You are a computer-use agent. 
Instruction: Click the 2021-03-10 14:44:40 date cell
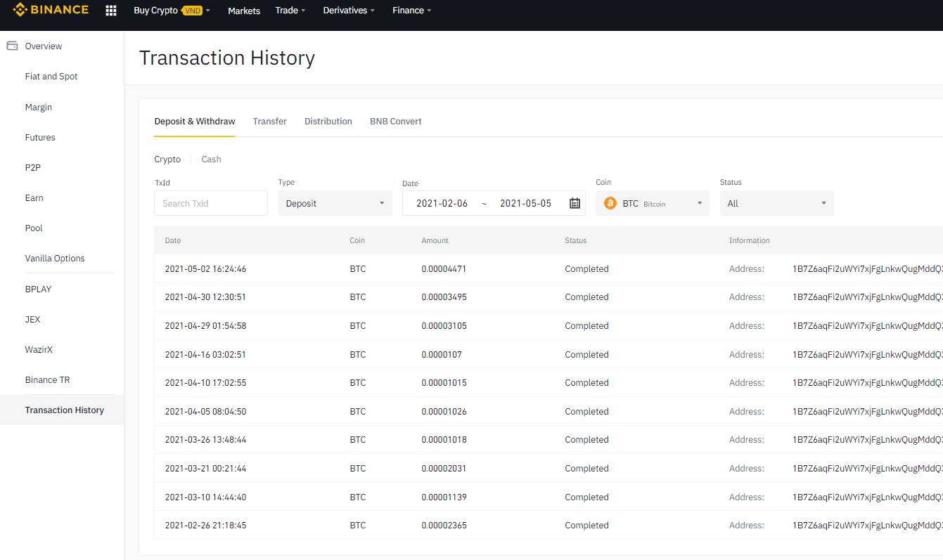click(206, 497)
